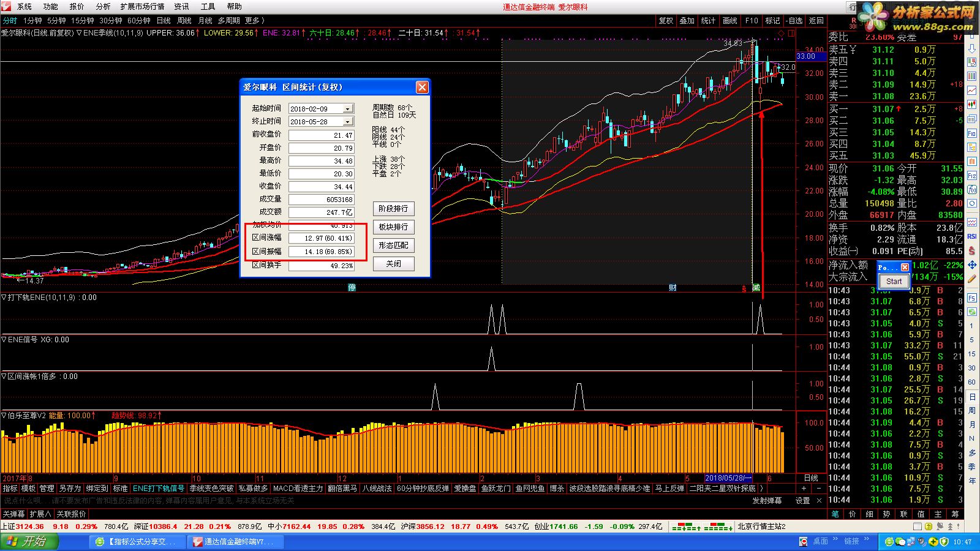Viewport: 980px width, 551px height.
Task: Close the 区间统计 dialog
Action: click(422, 87)
